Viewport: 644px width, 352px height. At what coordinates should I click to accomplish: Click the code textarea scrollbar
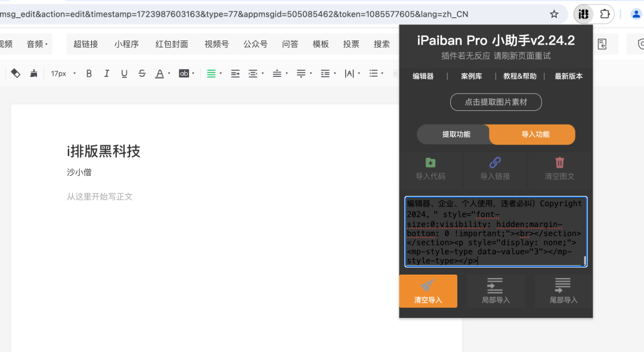click(x=585, y=260)
